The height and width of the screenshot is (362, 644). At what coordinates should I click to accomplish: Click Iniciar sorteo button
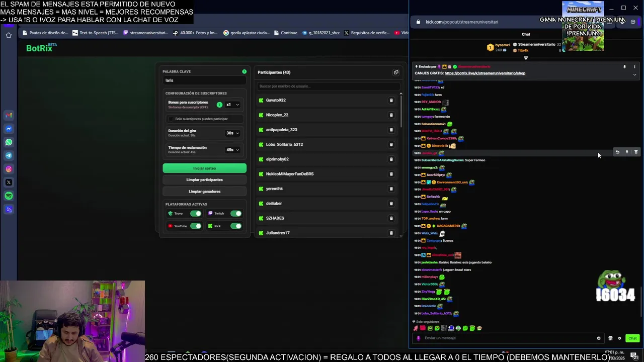tap(204, 168)
